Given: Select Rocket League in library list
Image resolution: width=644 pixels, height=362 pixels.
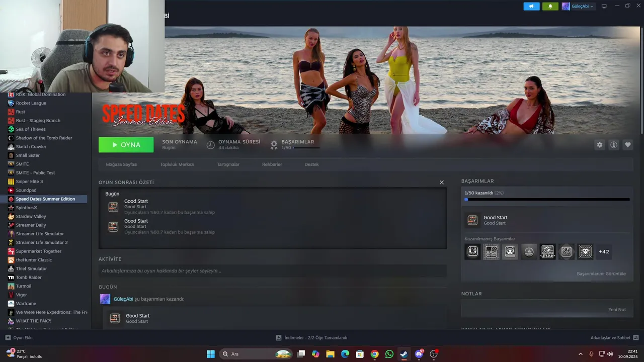Looking at the screenshot, I should click(31, 103).
